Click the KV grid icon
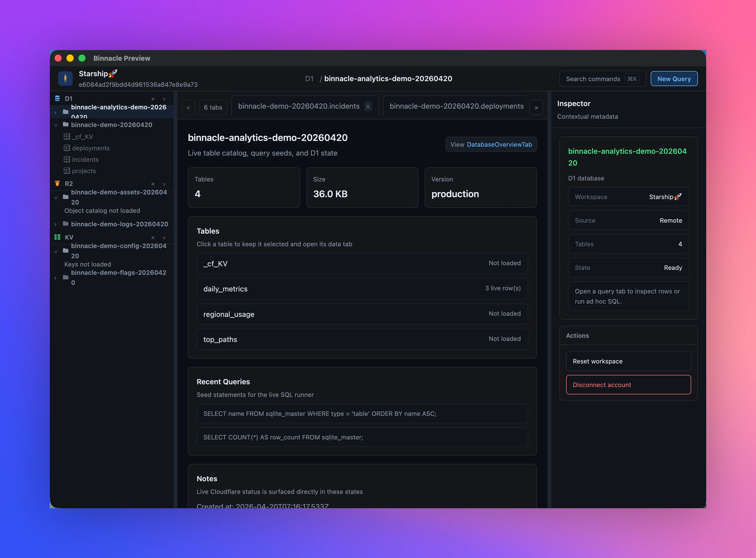This screenshot has width=756, height=558. [x=57, y=237]
